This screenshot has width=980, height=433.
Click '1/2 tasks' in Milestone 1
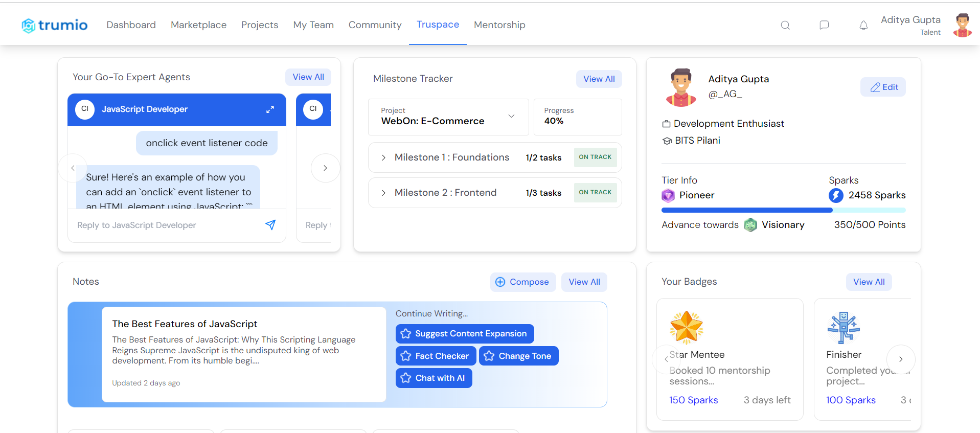click(543, 157)
